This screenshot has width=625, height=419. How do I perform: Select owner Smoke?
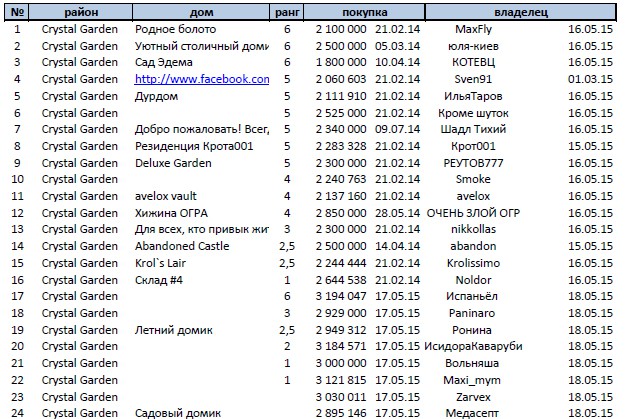click(473, 179)
